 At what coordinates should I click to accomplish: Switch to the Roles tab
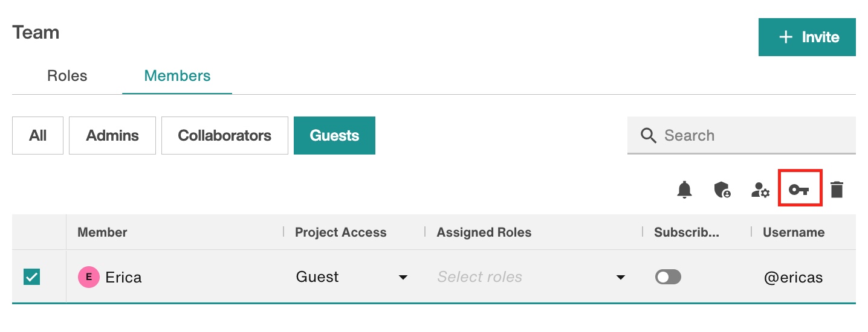(67, 76)
